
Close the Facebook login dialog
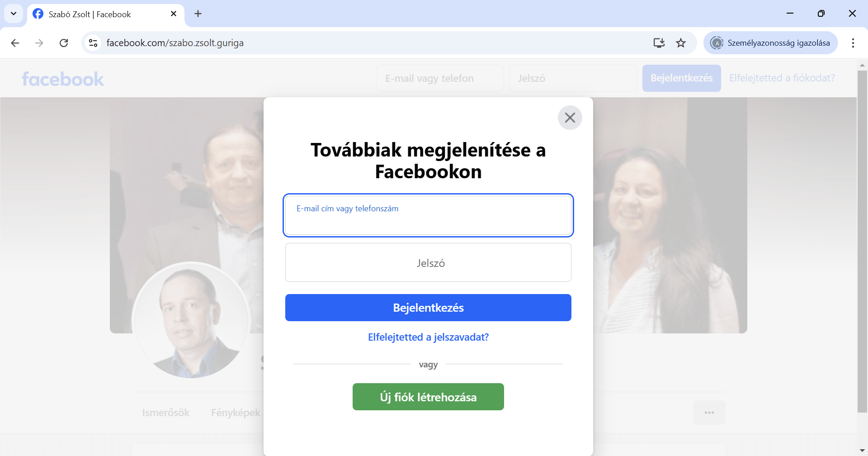(570, 118)
